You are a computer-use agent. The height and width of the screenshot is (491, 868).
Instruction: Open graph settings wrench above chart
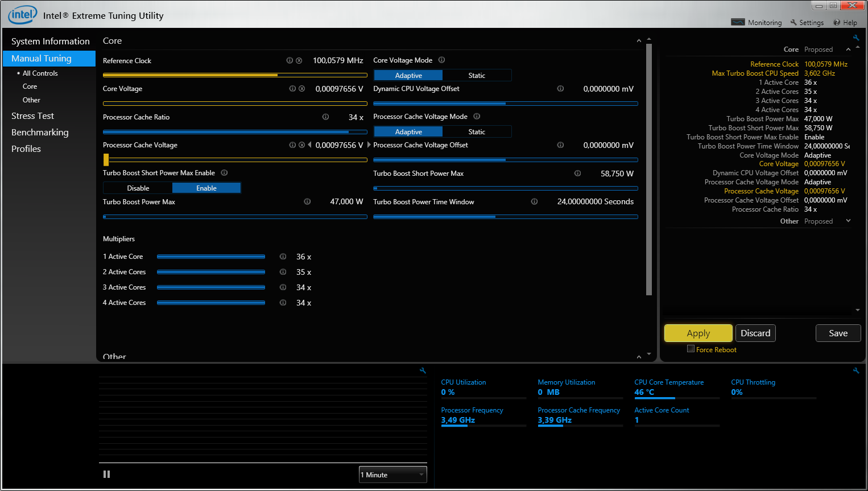(x=423, y=370)
